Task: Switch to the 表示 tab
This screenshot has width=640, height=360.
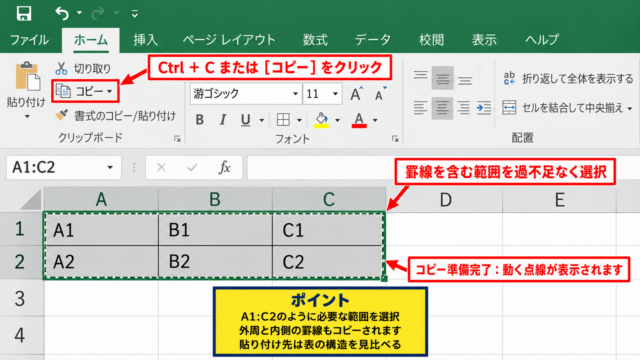Action: [484, 40]
